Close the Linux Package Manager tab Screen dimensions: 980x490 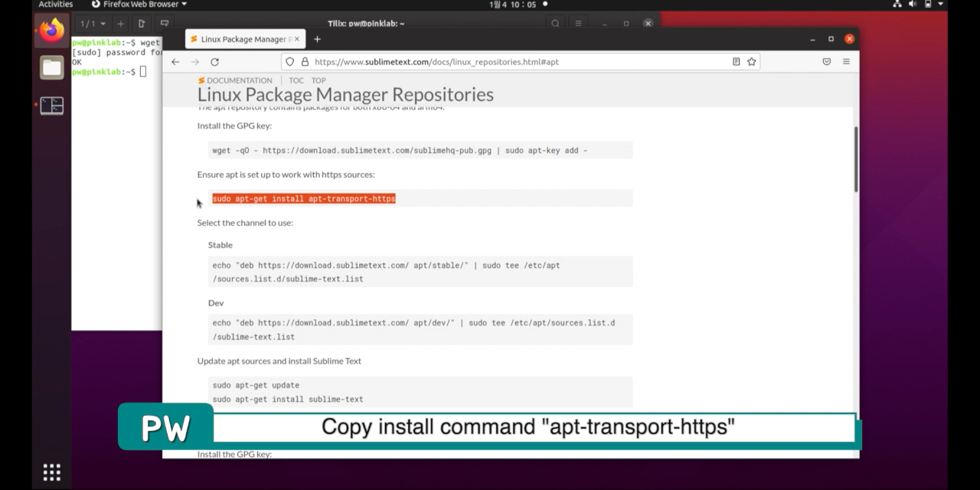click(x=297, y=39)
